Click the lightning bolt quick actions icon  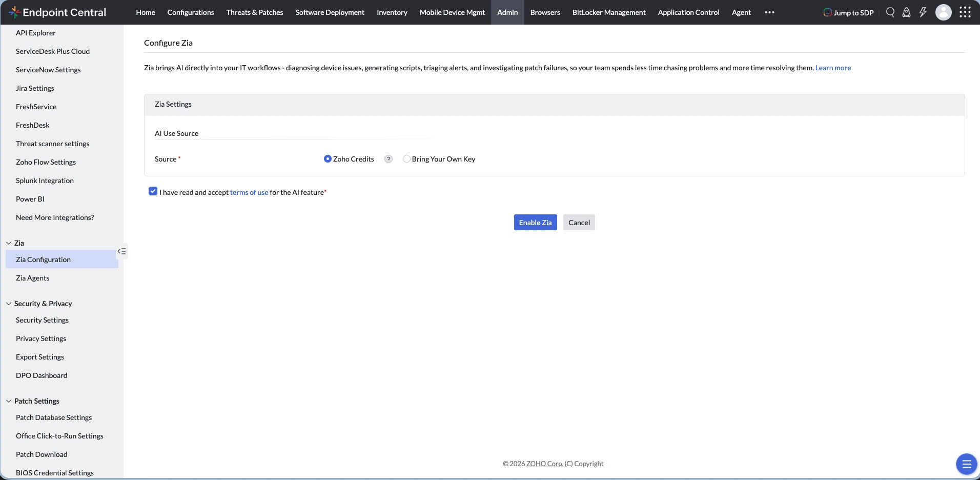pyautogui.click(x=923, y=12)
